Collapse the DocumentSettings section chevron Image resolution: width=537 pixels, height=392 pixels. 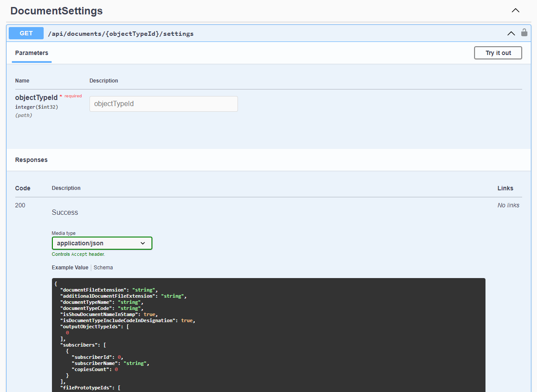pyautogui.click(x=515, y=10)
